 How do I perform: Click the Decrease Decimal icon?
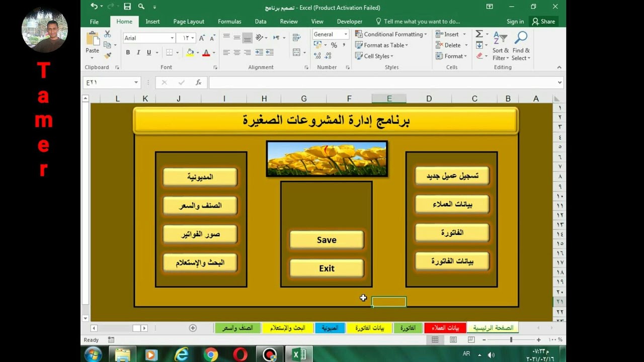point(328,56)
